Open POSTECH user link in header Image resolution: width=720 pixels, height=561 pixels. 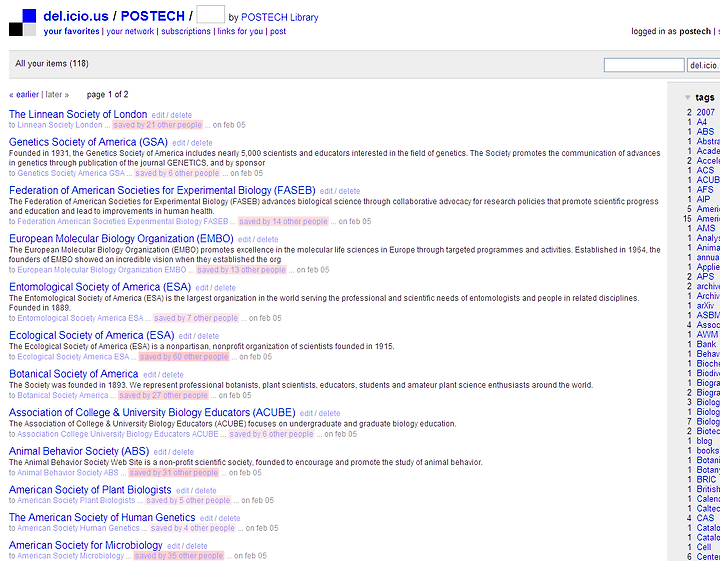coord(152,16)
